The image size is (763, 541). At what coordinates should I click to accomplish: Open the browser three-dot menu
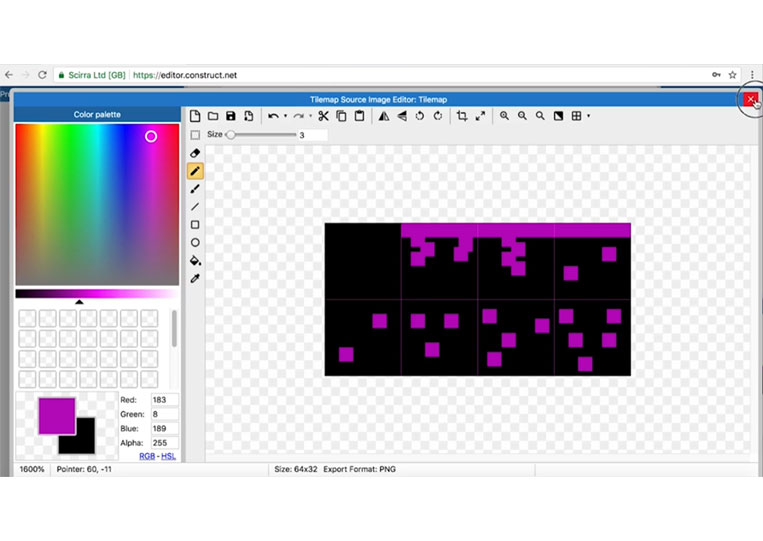tap(752, 75)
